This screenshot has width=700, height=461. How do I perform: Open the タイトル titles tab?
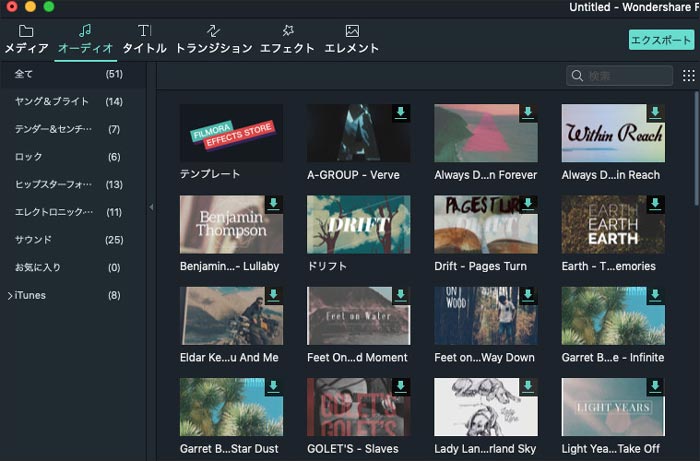pos(144,39)
